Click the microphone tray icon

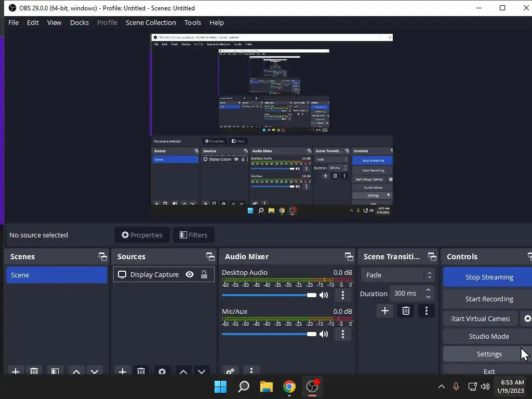(x=456, y=387)
